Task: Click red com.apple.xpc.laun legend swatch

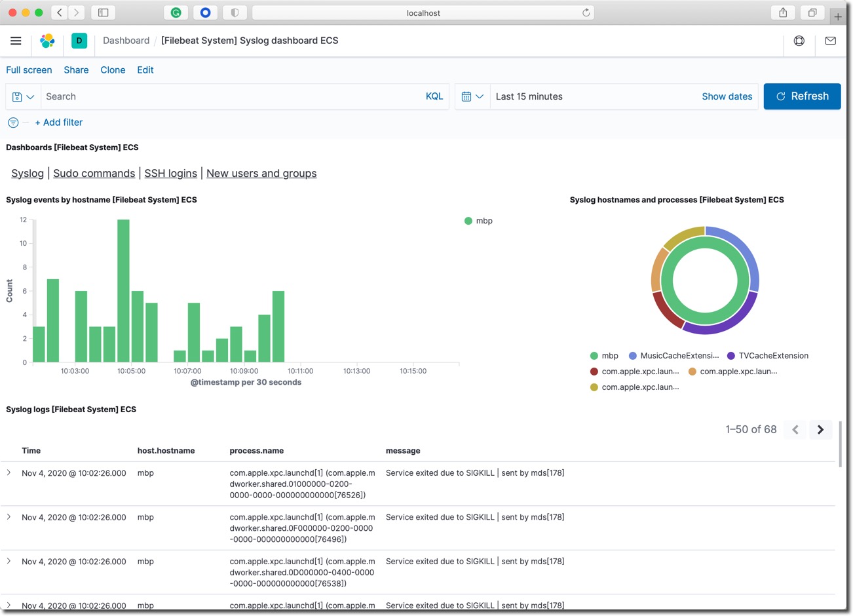Action: click(594, 372)
